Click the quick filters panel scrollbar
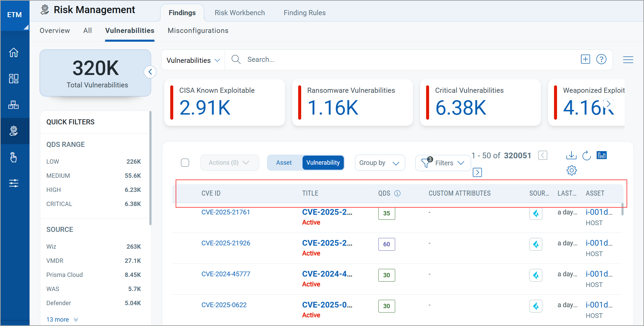The width and height of the screenshot is (644, 326). 150,168
